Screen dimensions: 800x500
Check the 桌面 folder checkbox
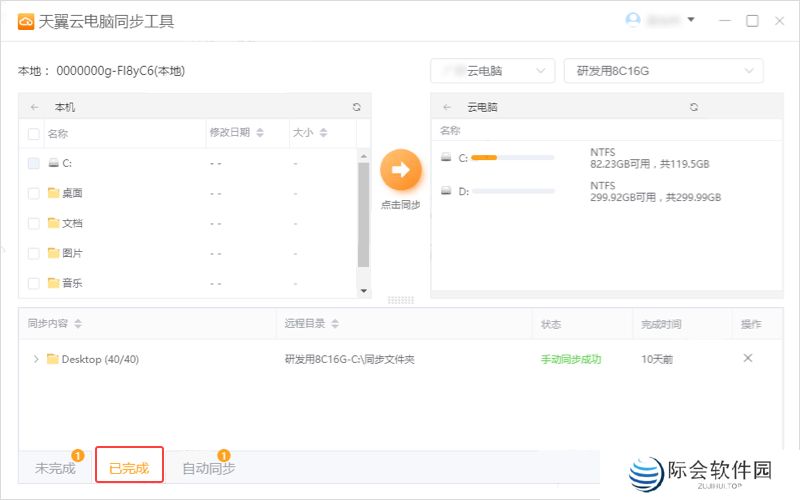click(34, 193)
